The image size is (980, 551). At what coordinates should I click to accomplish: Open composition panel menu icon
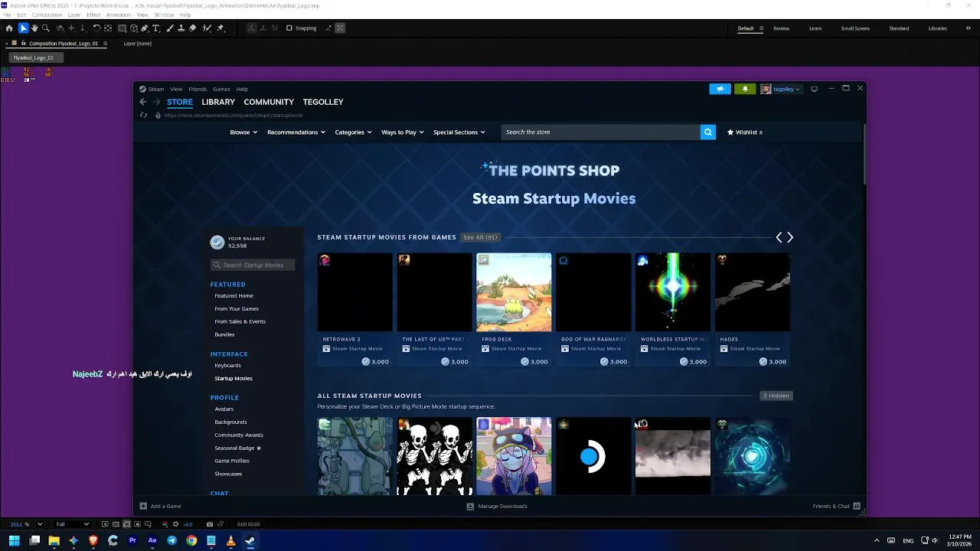click(x=105, y=44)
